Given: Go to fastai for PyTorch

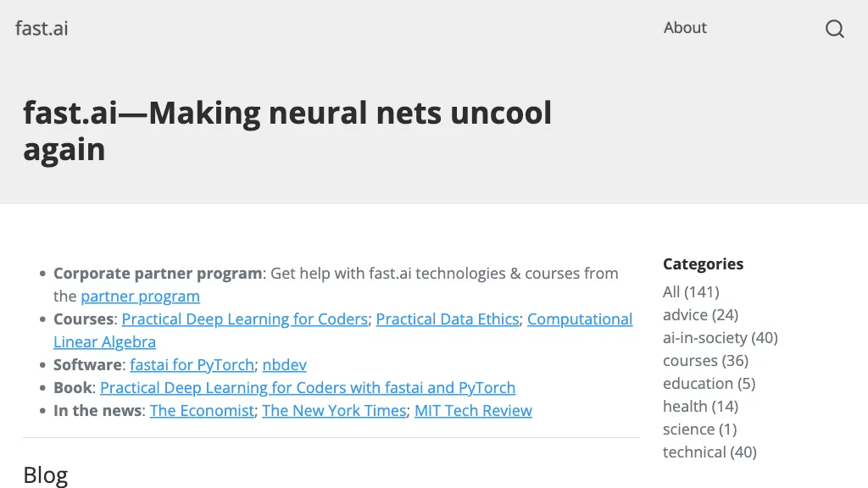Looking at the screenshot, I should [x=192, y=365].
